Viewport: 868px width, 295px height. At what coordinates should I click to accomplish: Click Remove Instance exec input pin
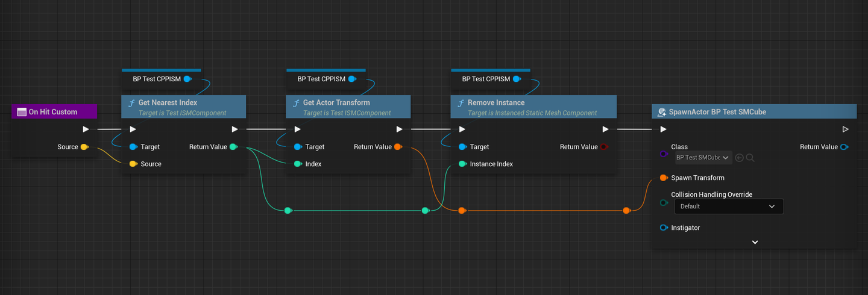pyautogui.click(x=462, y=129)
